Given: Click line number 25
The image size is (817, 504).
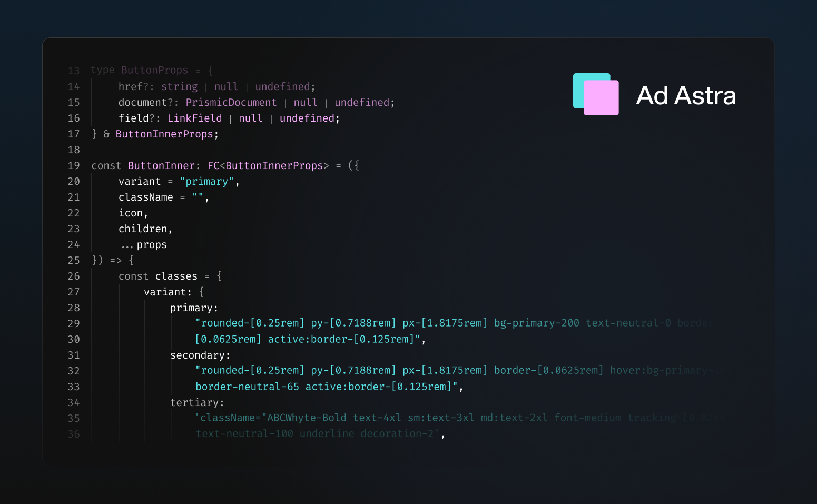Looking at the screenshot, I should point(74,260).
